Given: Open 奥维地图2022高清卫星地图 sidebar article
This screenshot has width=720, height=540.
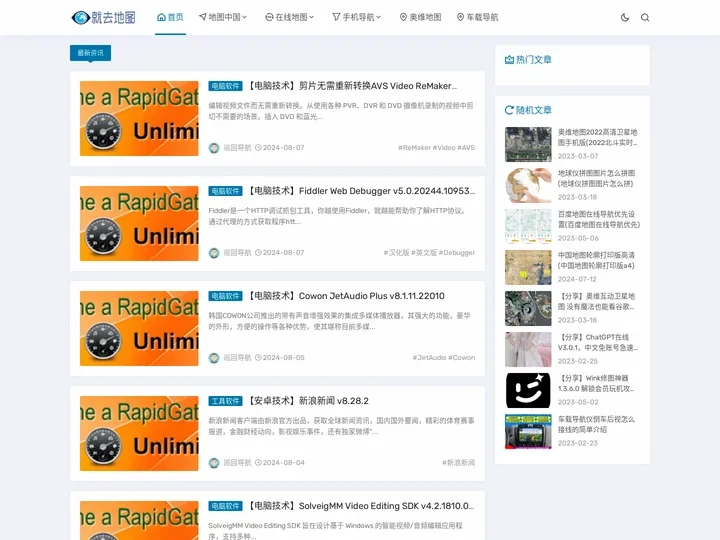Looking at the screenshot, I should [x=597, y=137].
